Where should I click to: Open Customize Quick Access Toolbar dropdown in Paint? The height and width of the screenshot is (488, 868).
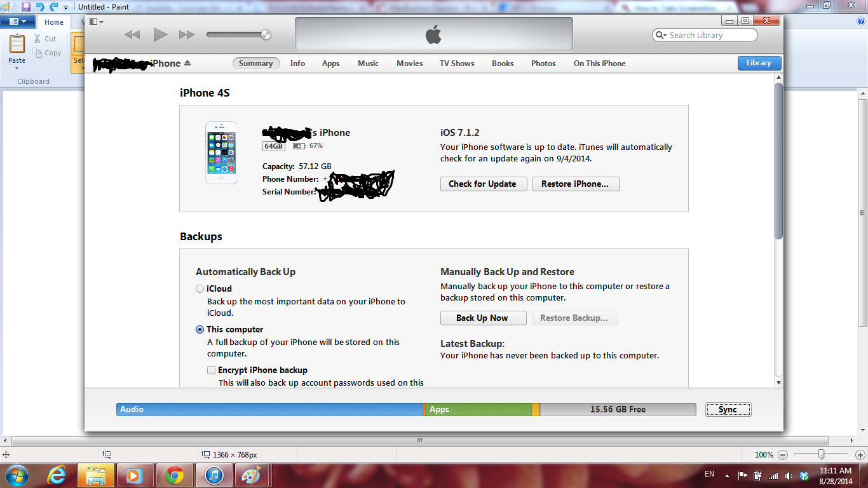[x=66, y=7]
